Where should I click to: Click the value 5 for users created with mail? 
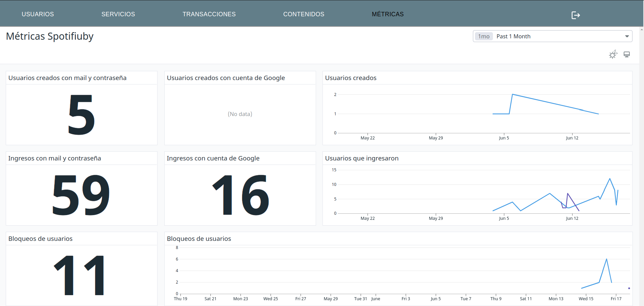pyautogui.click(x=81, y=115)
